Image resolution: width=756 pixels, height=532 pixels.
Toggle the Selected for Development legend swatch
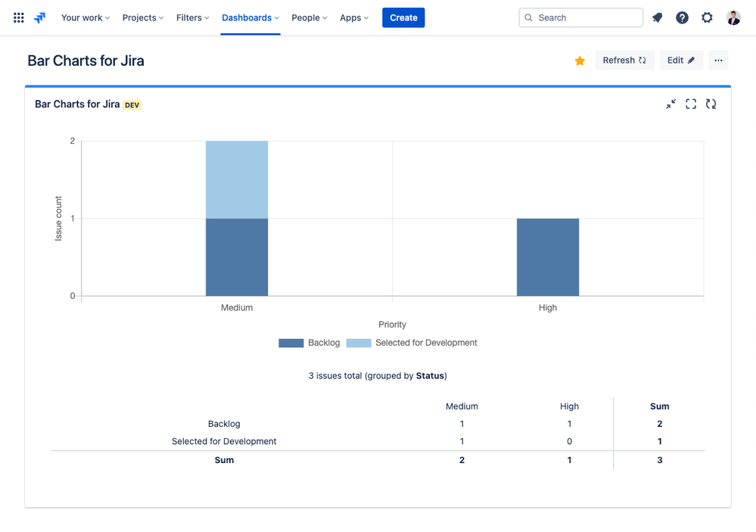[x=359, y=343]
